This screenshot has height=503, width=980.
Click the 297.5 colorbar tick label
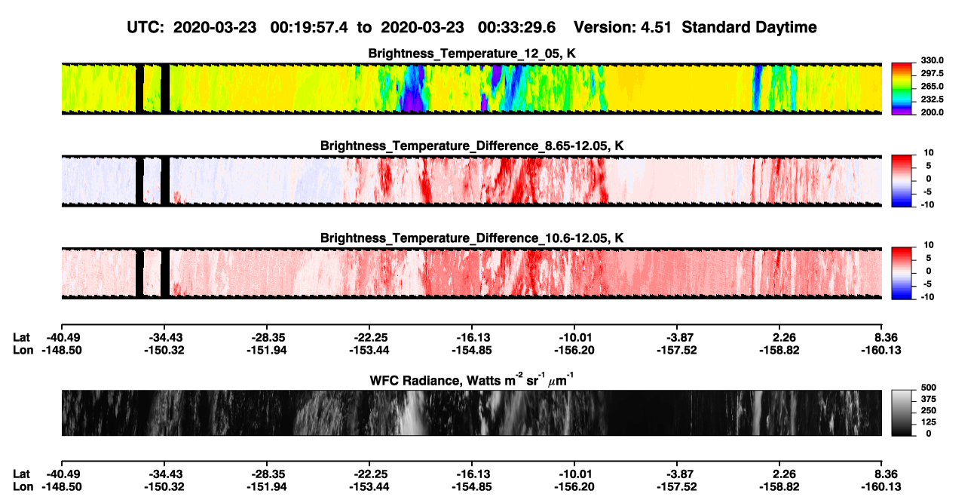931,74
